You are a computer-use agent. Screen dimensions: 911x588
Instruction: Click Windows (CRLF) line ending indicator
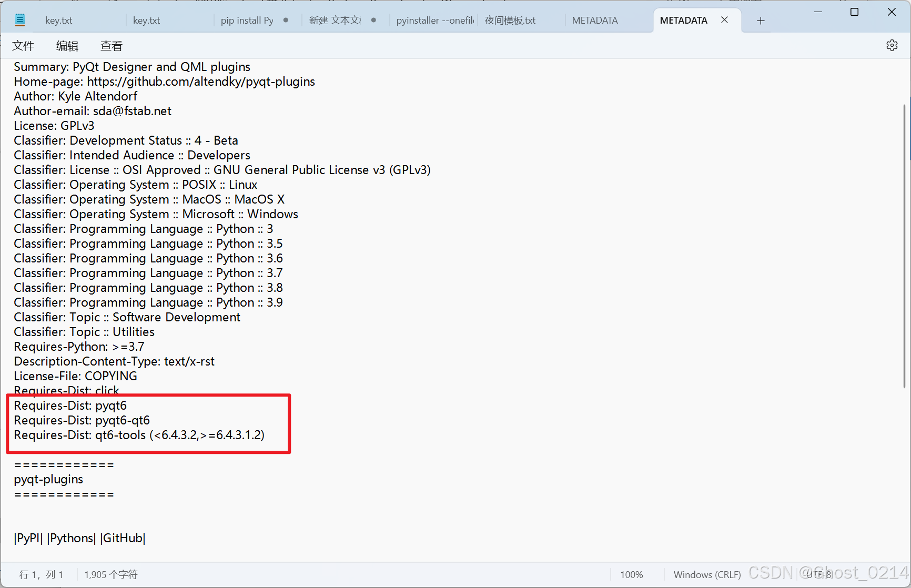click(707, 575)
